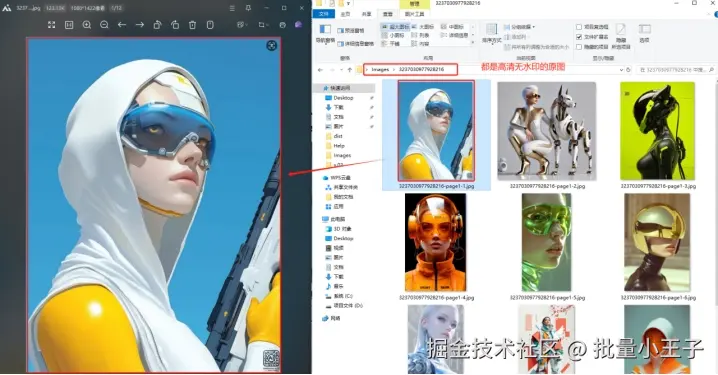Select 详细信息 details layout
The width and height of the screenshot is (718, 375).
coord(455,35)
